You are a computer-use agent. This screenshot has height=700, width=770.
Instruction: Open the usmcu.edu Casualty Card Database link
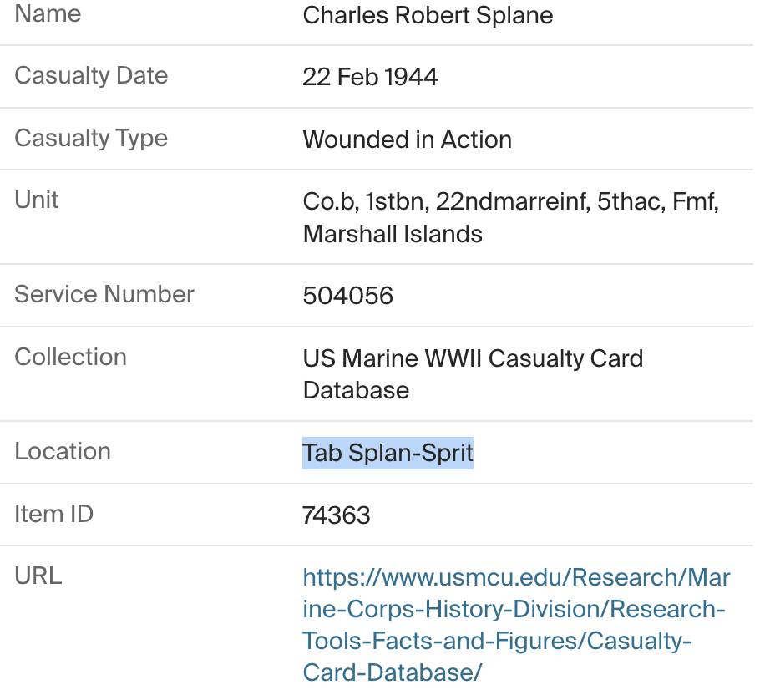coord(516,625)
